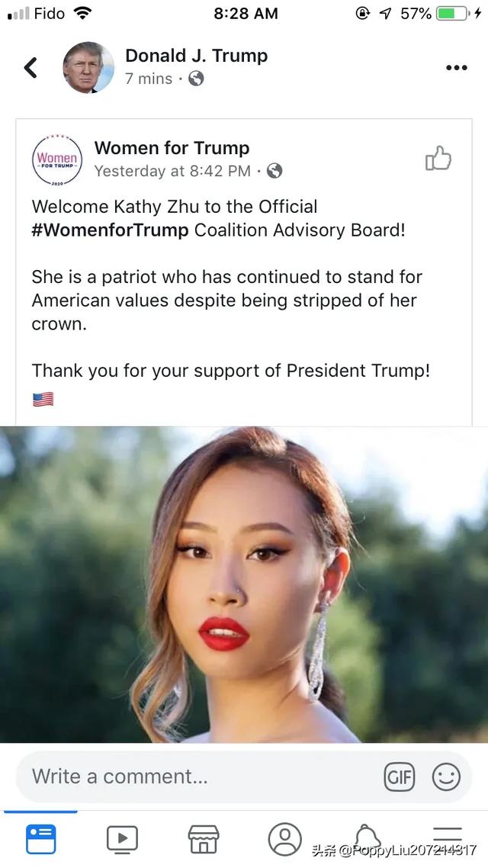Switch to the News Feed tab
Image resolution: width=488 pixels, height=868 pixels.
tap(41, 839)
